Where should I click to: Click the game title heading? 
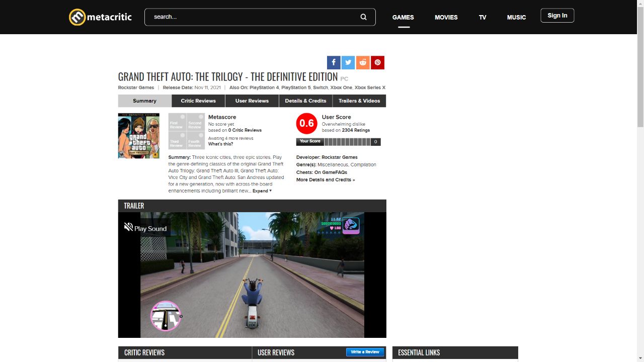pyautogui.click(x=228, y=77)
